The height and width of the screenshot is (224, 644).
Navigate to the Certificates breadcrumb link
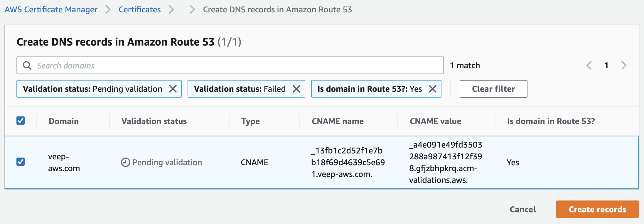coord(139,9)
